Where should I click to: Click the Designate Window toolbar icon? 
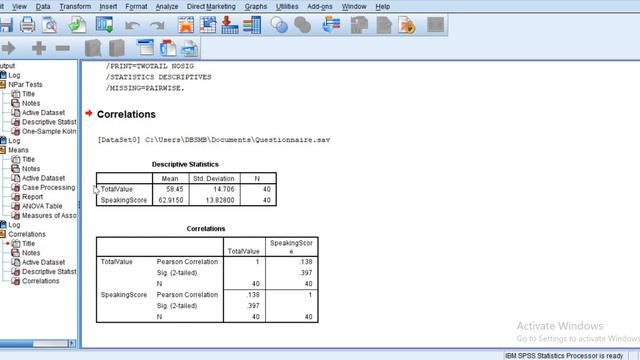click(x=435, y=25)
